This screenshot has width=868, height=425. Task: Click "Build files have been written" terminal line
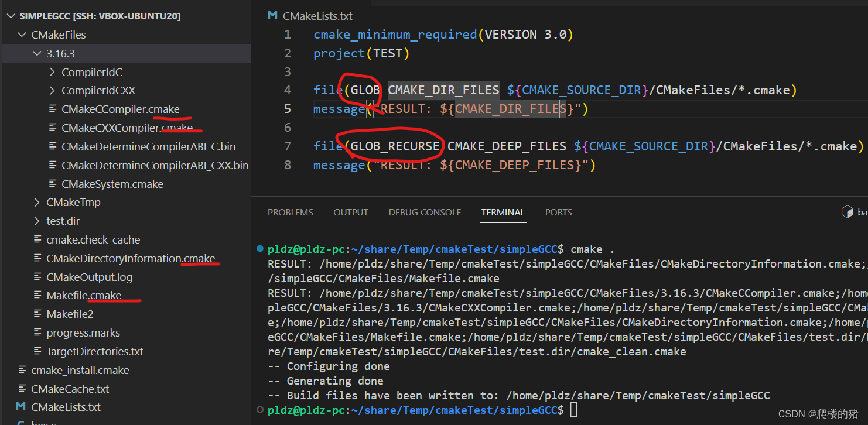[519, 396]
